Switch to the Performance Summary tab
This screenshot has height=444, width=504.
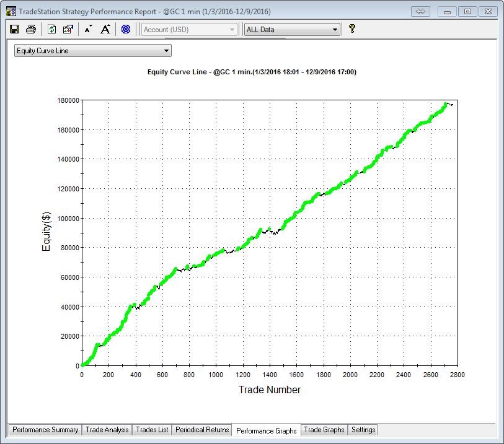(45, 430)
